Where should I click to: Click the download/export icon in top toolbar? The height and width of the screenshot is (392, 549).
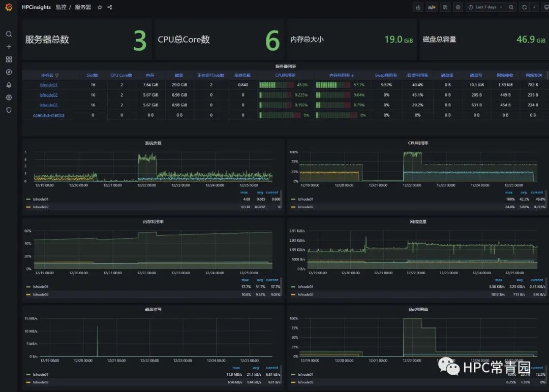coord(418,7)
